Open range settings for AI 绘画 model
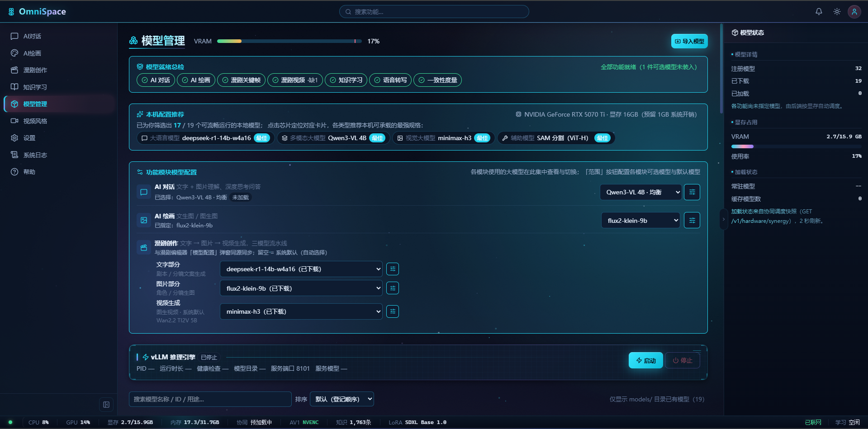This screenshot has height=429, width=868. [x=692, y=221]
